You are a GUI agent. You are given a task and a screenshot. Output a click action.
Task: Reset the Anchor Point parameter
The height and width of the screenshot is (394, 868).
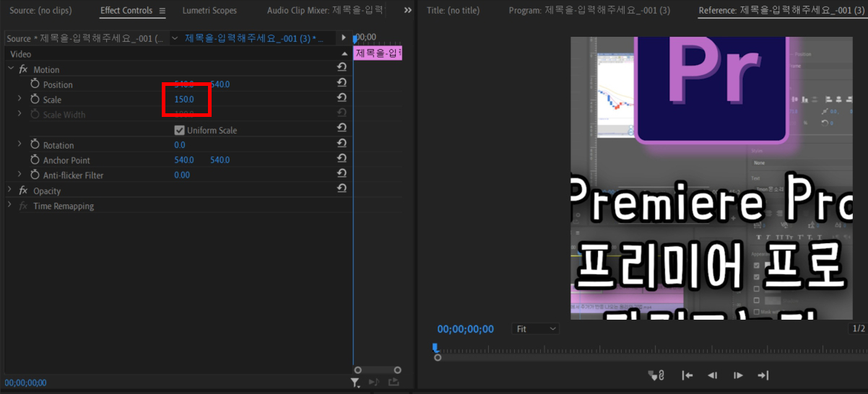pos(342,158)
